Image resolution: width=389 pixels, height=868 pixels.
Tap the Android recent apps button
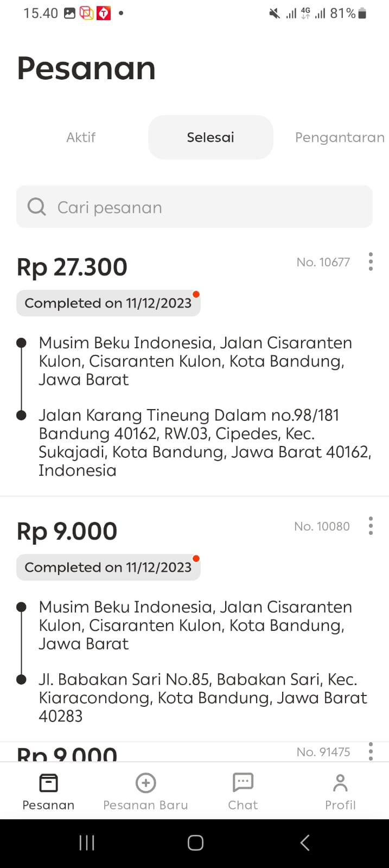[x=87, y=843]
